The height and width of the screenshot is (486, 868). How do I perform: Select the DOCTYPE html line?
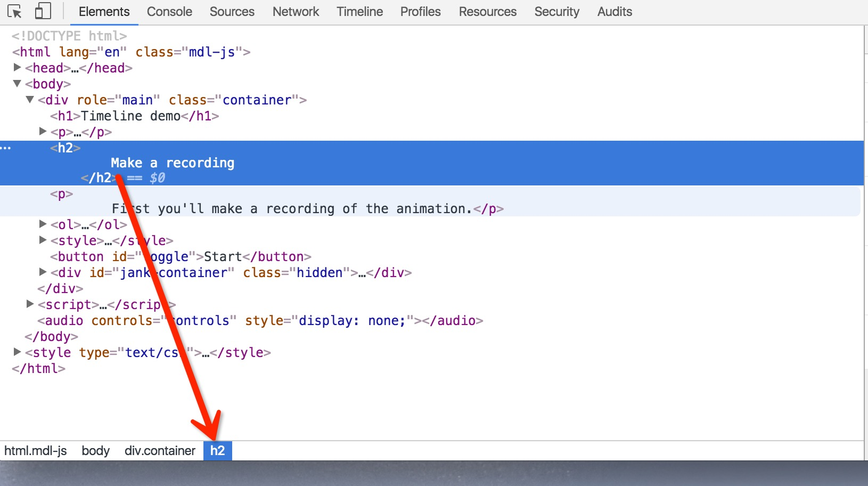coord(69,36)
